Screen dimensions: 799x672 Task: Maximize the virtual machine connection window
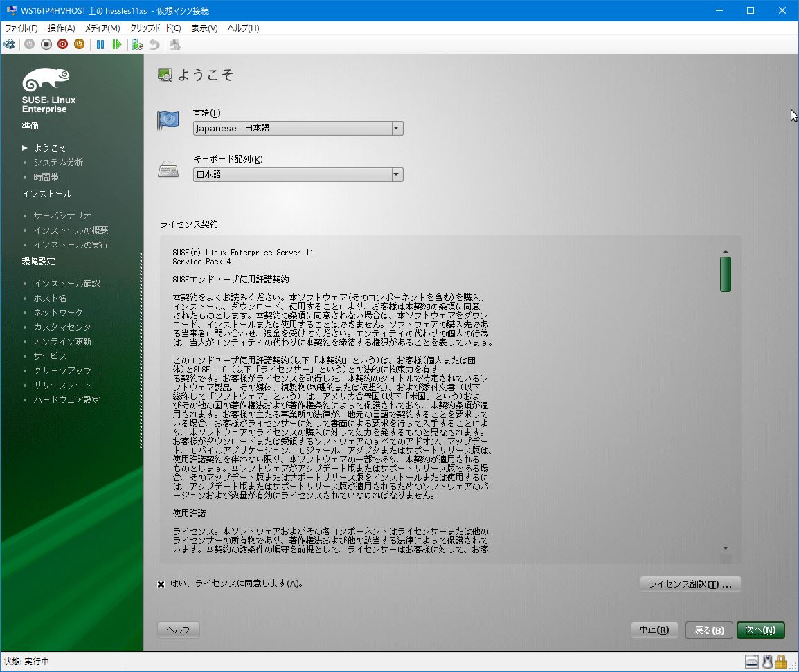tap(750, 10)
